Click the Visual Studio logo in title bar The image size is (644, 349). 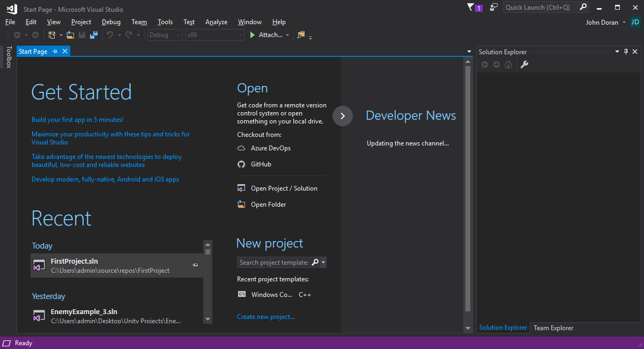(12, 8)
